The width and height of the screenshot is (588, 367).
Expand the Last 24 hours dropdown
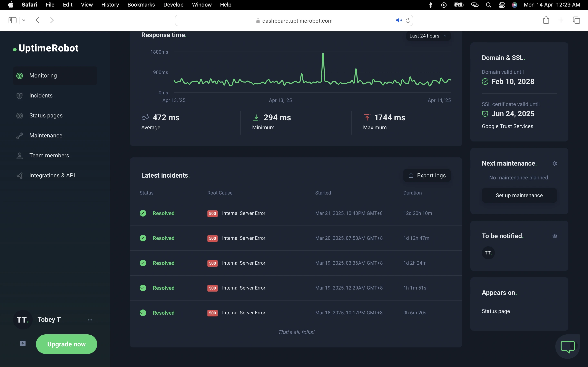click(428, 36)
